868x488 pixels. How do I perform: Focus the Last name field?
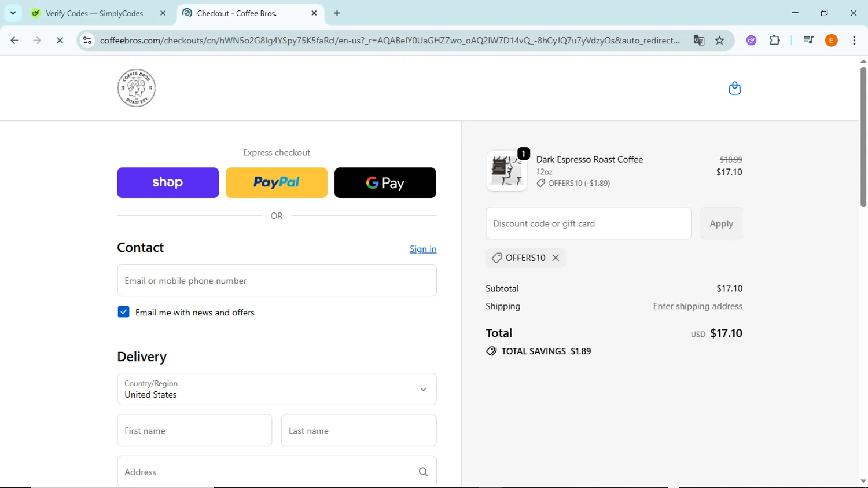click(359, 430)
